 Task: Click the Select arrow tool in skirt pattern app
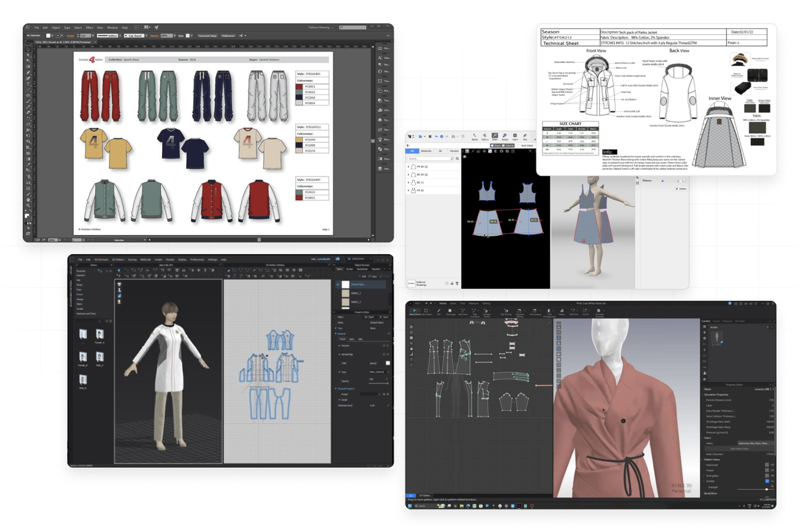(x=475, y=137)
